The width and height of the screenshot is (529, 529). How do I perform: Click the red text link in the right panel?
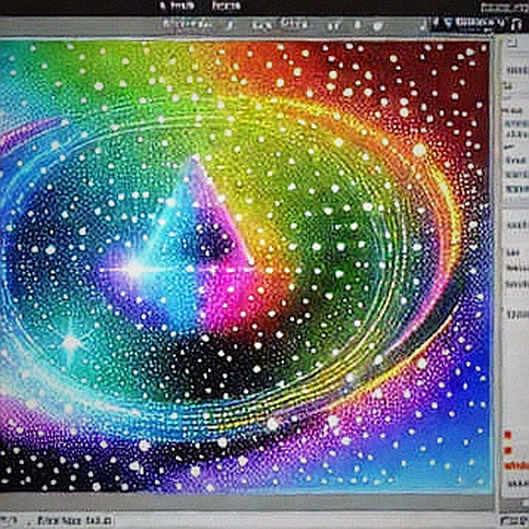click(x=517, y=466)
